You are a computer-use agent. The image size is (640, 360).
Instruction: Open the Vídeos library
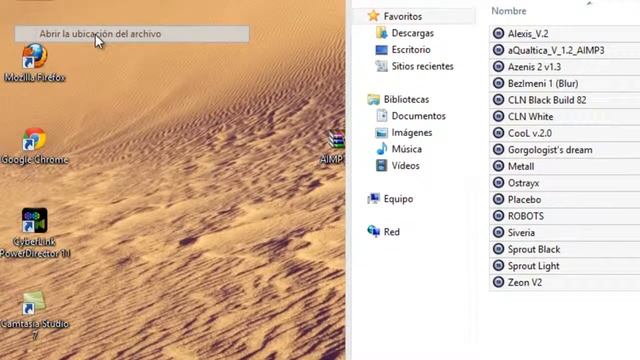(405, 166)
